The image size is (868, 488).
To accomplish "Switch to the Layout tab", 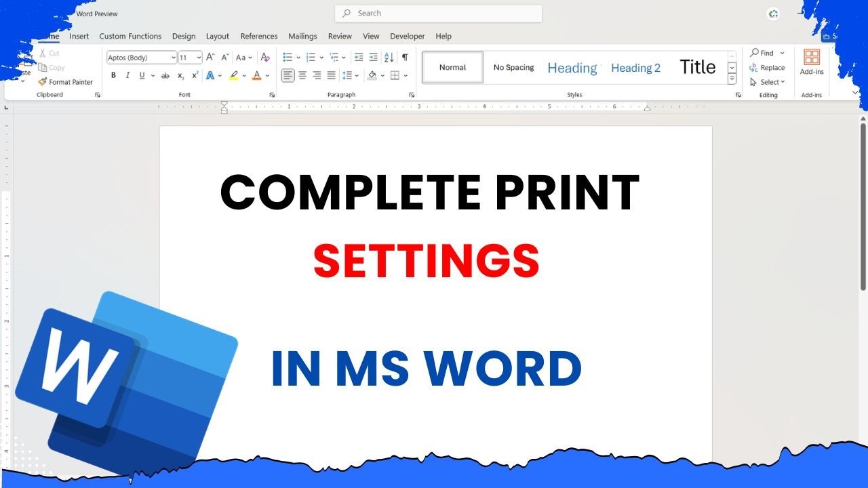I will click(218, 36).
